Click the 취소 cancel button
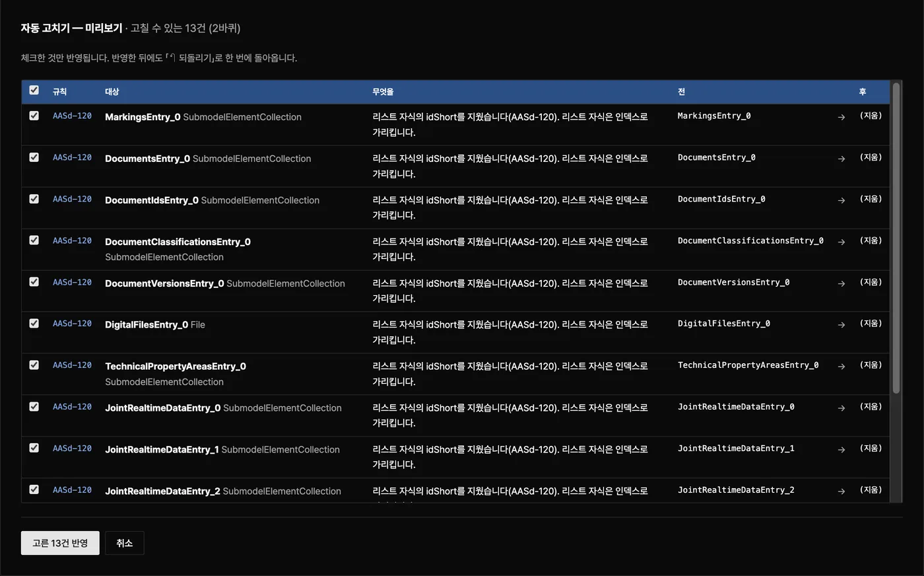 [x=125, y=543]
